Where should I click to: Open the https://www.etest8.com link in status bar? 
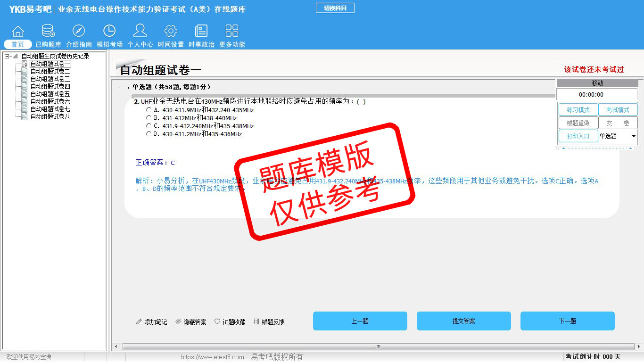pyautogui.click(x=213, y=357)
